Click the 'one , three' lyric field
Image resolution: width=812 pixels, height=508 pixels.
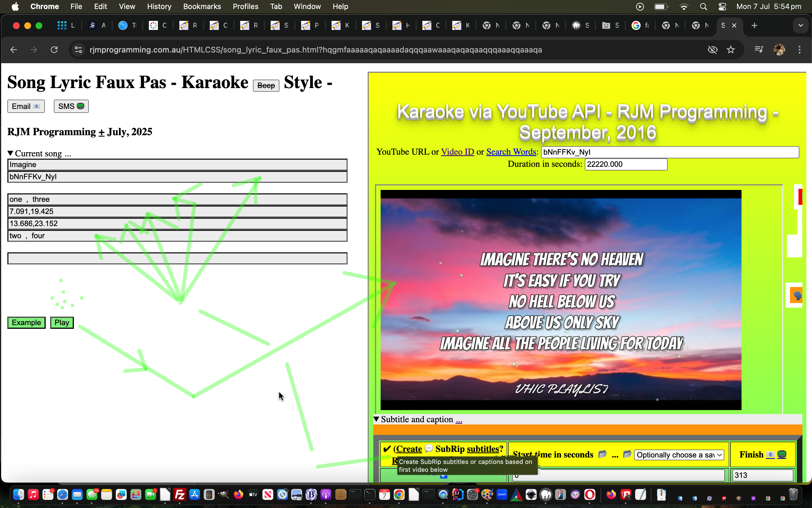(x=177, y=200)
